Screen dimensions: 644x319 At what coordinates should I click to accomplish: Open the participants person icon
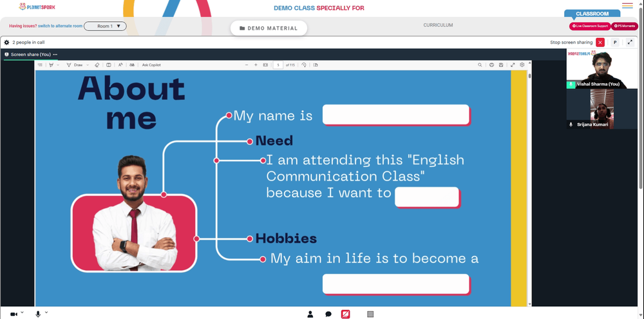[x=310, y=314]
